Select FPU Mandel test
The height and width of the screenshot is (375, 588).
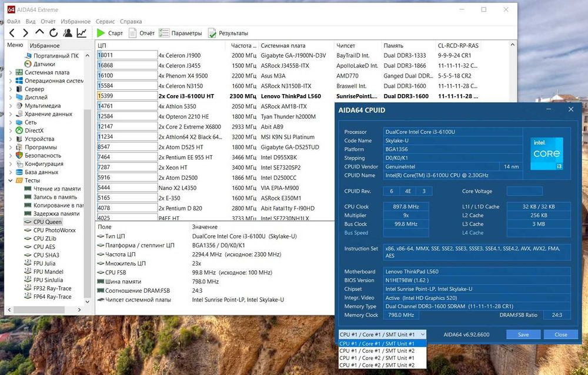[48, 272]
